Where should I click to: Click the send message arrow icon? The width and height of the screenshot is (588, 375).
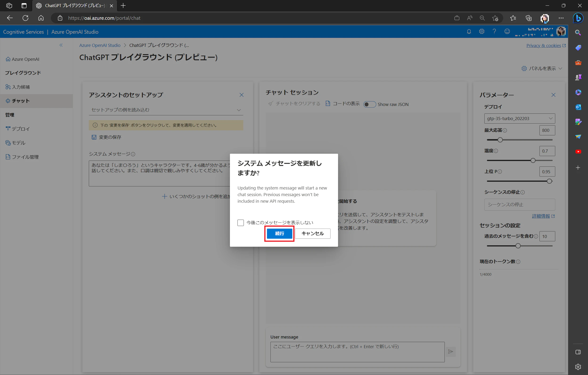[450, 352]
